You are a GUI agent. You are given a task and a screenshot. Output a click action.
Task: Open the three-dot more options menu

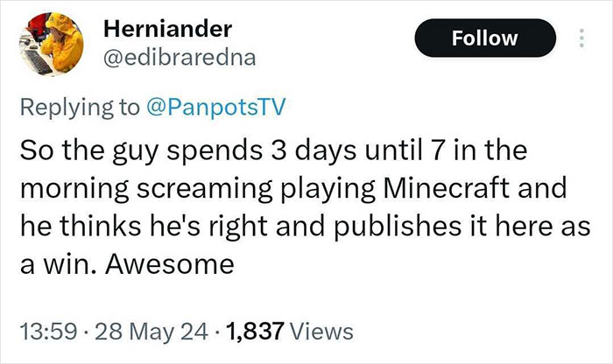coord(581,38)
